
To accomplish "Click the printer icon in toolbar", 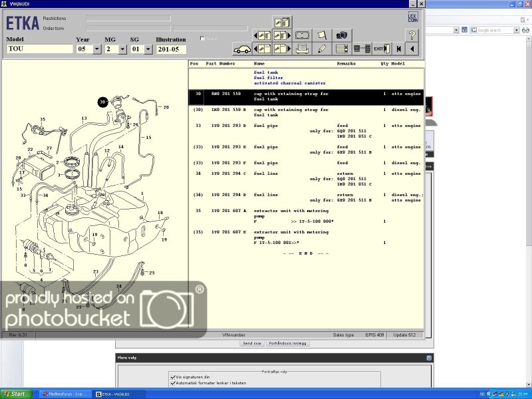I will coord(302,49).
